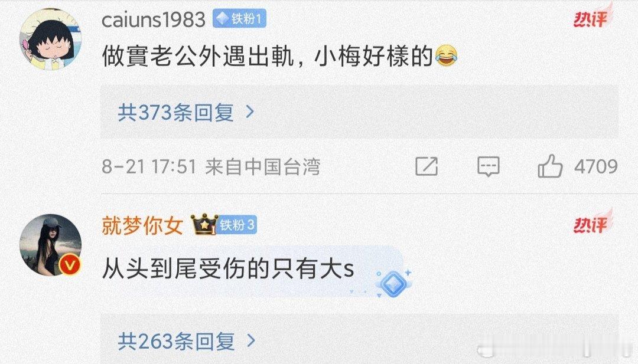
Task: Tap the comment text 从头到尾受伤的只有大s
Action: pyautogui.click(x=228, y=268)
